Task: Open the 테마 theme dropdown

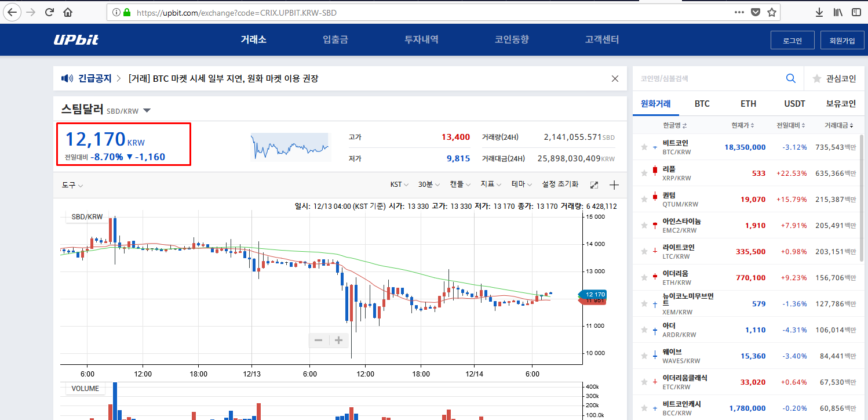Action: point(522,184)
